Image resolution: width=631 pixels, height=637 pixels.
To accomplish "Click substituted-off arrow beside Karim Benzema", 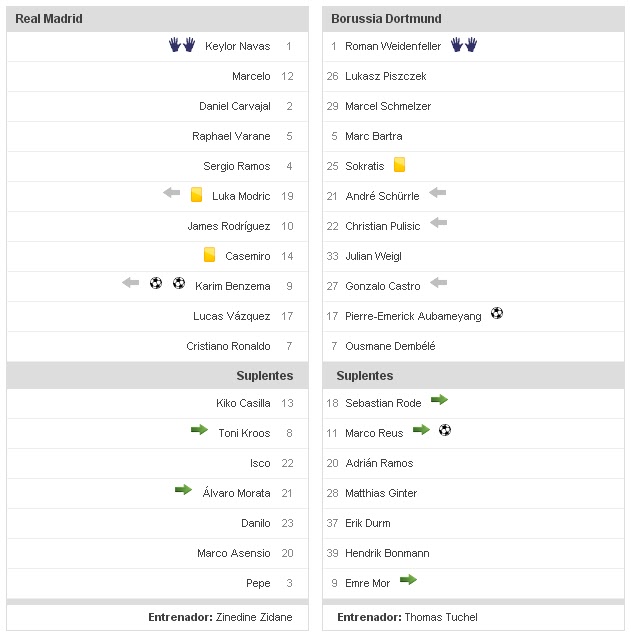I will [x=131, y=284].
